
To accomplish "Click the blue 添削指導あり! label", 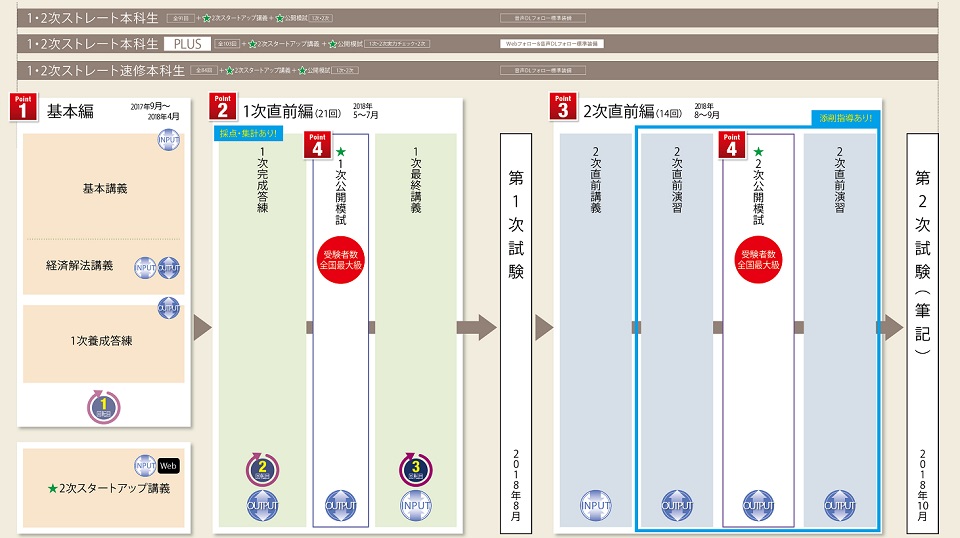I will pyautogui.click(x=843, y=118).
